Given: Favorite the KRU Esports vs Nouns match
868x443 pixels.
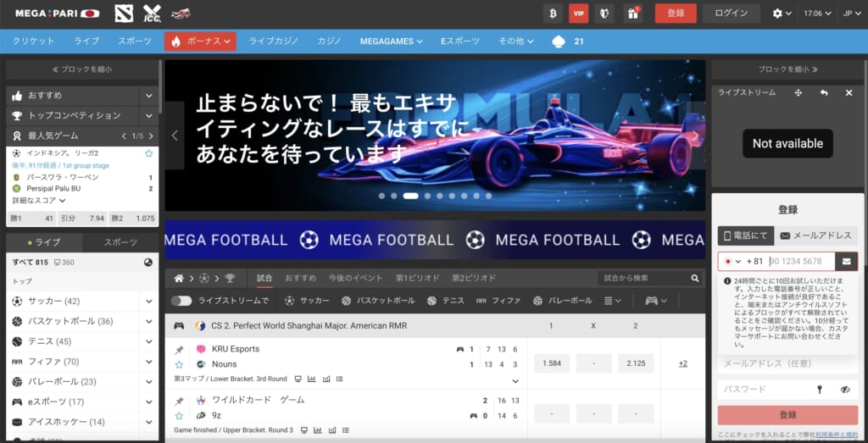Looking at the screenshot, I should [179, 364].
